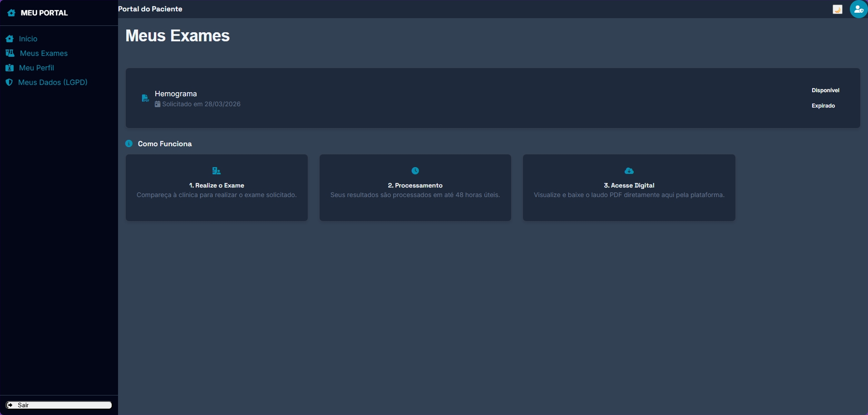
Task: Click the cloud download icon in Acesse Digital
Action: tap(629, 171)
